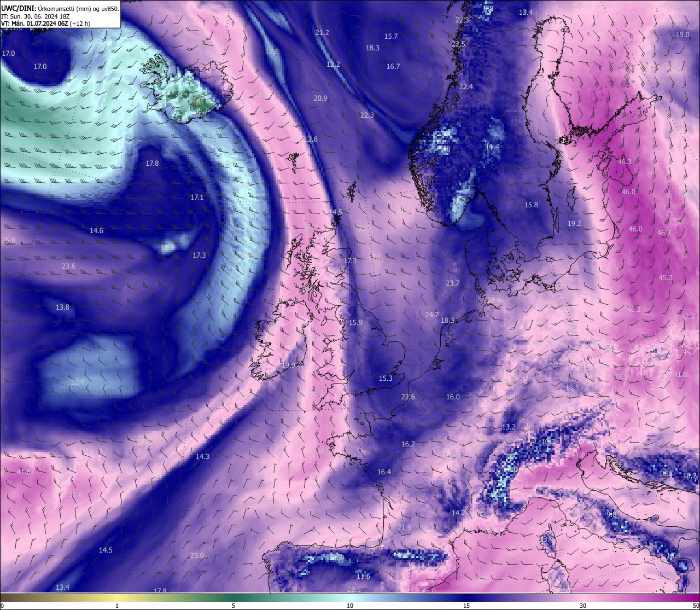The width and height of the screenshot is (700, 610).
Task: Click the 24.7 value on the map
Action: (x=432, y=315)
